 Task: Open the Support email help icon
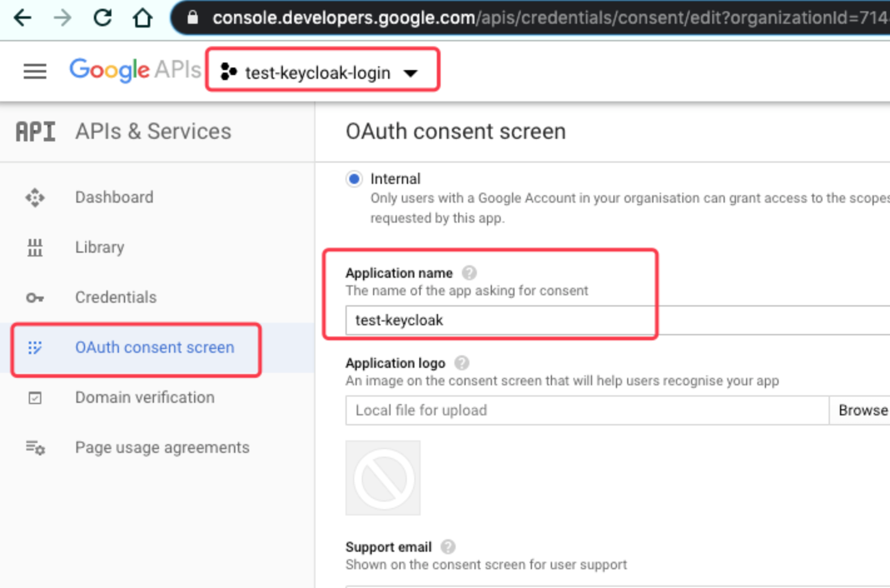(448, 547)
